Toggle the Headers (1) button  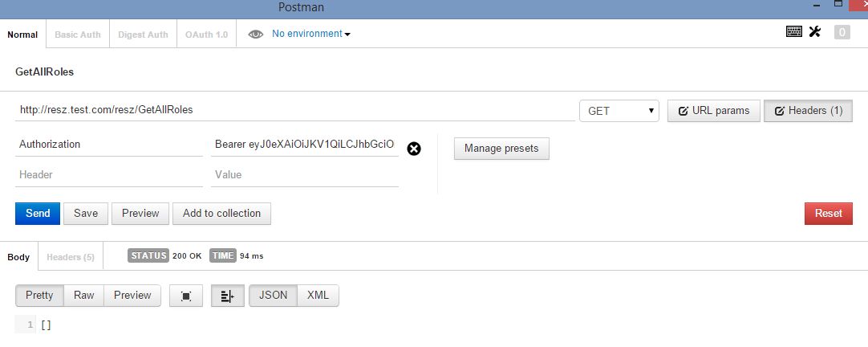click(808, 111)
